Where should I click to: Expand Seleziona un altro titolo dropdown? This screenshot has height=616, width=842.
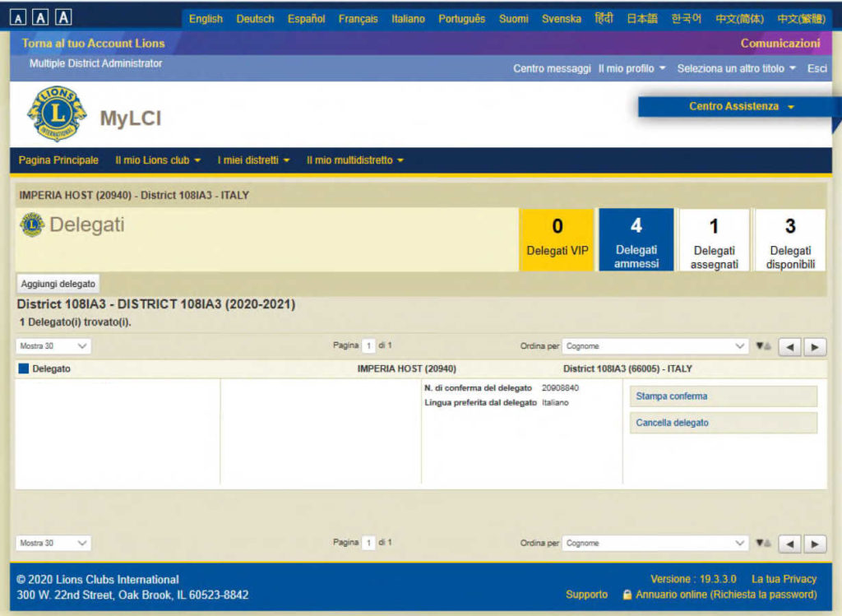coord(736,68)
